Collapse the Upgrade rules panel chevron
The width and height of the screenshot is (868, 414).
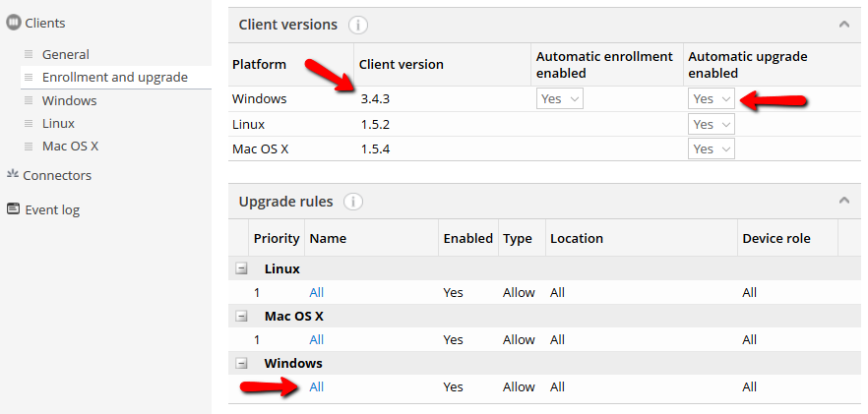click(x=843, y=202)
